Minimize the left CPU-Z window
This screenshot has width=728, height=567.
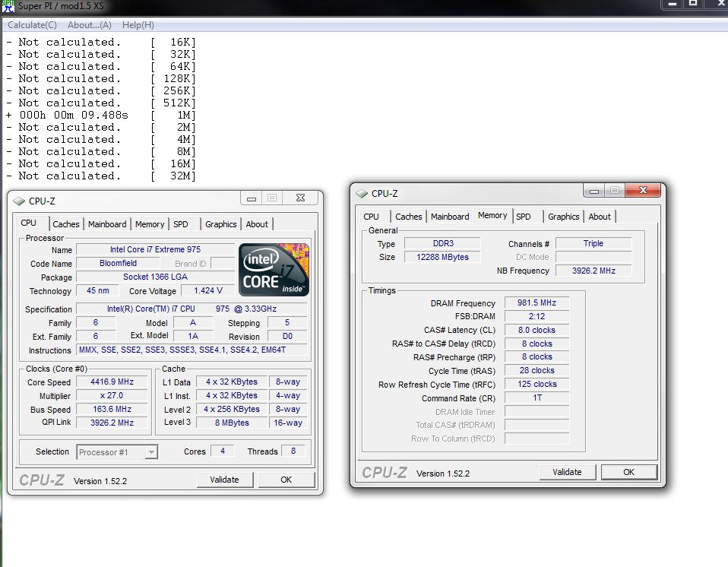click(252, 198)
